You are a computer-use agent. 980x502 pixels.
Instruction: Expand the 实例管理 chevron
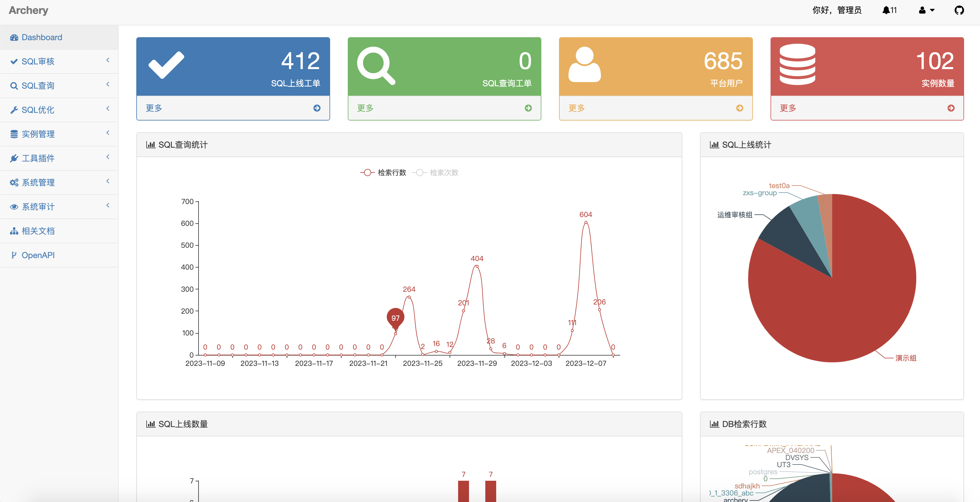click(108, 133)
